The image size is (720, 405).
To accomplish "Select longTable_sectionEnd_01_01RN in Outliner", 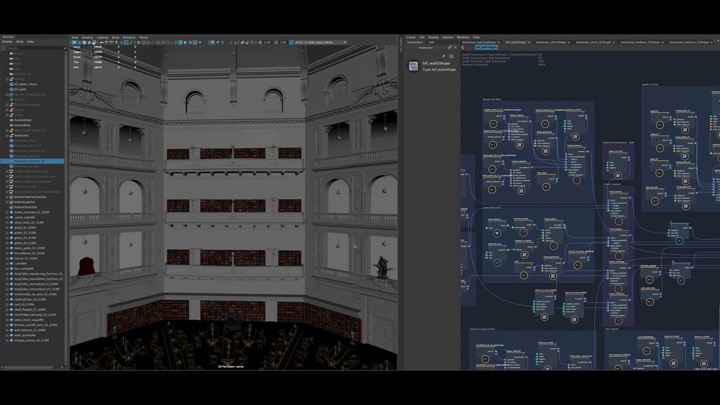I will 36,284.
